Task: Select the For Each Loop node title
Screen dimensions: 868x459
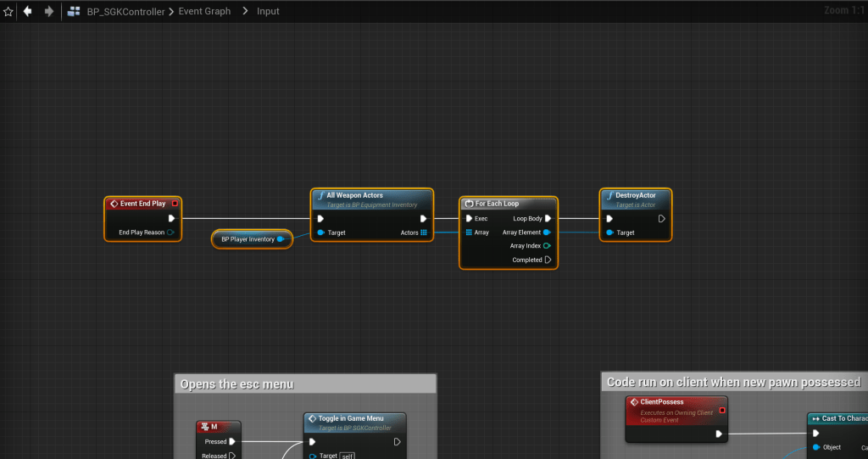Action: (x=497, y=204)
